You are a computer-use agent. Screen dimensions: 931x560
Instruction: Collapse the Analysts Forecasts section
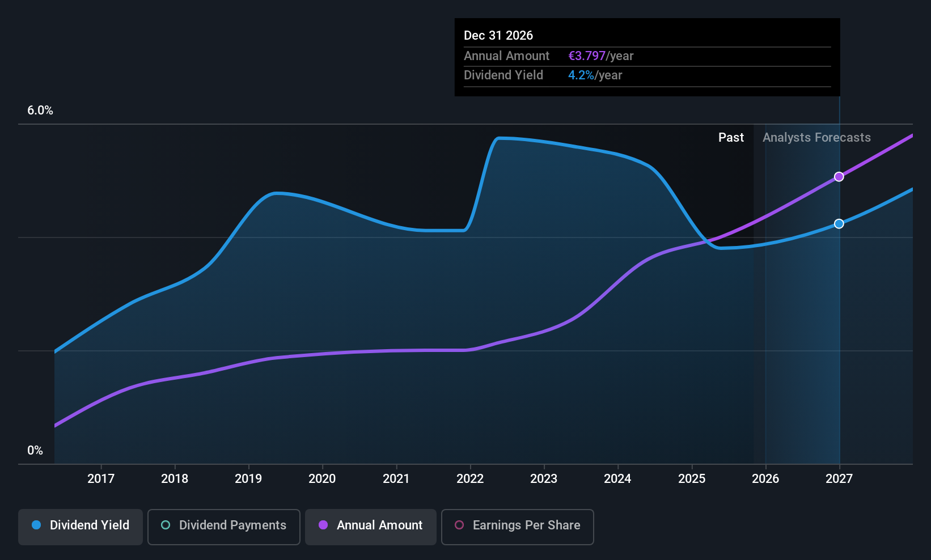816,137
